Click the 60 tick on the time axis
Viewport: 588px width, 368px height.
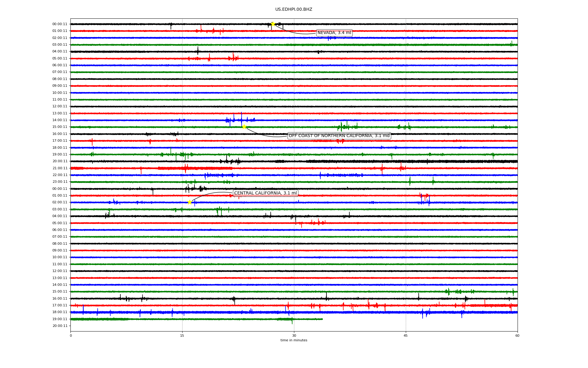coord(517,335)
